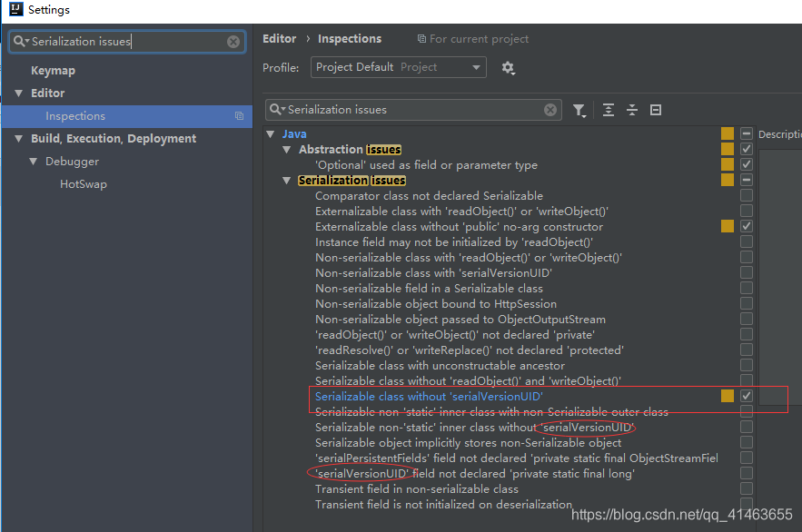This screenshot has height=532, width=802.
Task: Click the small icon next to highlighted Inspections entry
Action: [239, 115]
